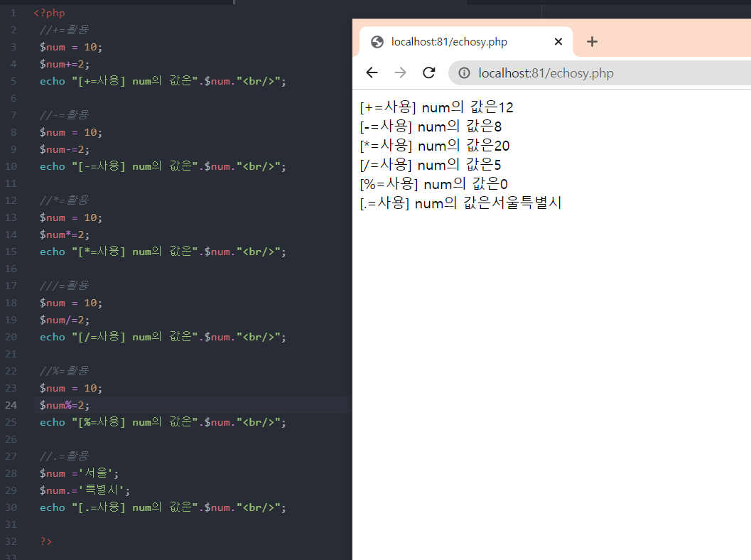751x560 pixels.
Task: Click the comment //-=활용 on line 7
Action: point(64,115)
